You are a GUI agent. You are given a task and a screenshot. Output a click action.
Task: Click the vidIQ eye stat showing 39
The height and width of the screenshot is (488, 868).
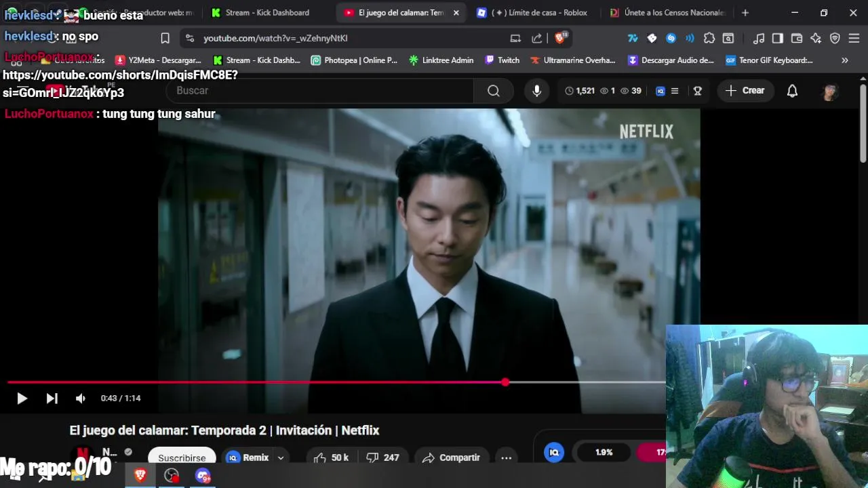tap(630, 91)
